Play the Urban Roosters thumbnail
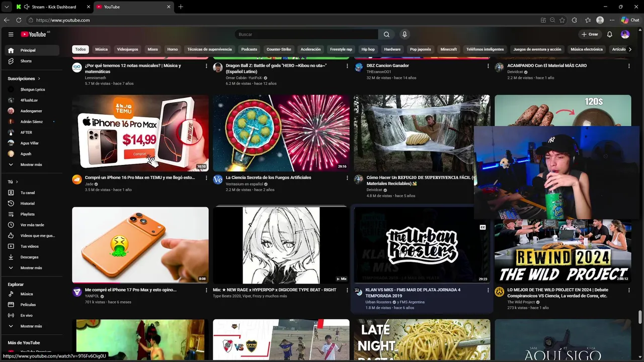Viewport: 644px width, 362px height. tap(422, 245)
